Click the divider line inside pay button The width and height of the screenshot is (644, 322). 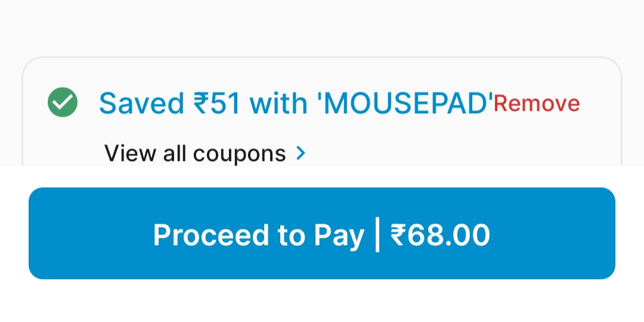click(377, 235)
